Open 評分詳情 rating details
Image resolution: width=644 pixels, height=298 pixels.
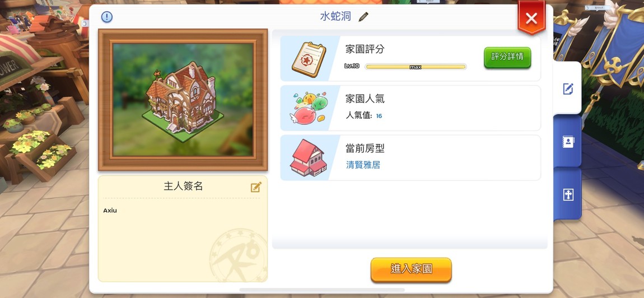pyautogui.click(x=507, y=57)
